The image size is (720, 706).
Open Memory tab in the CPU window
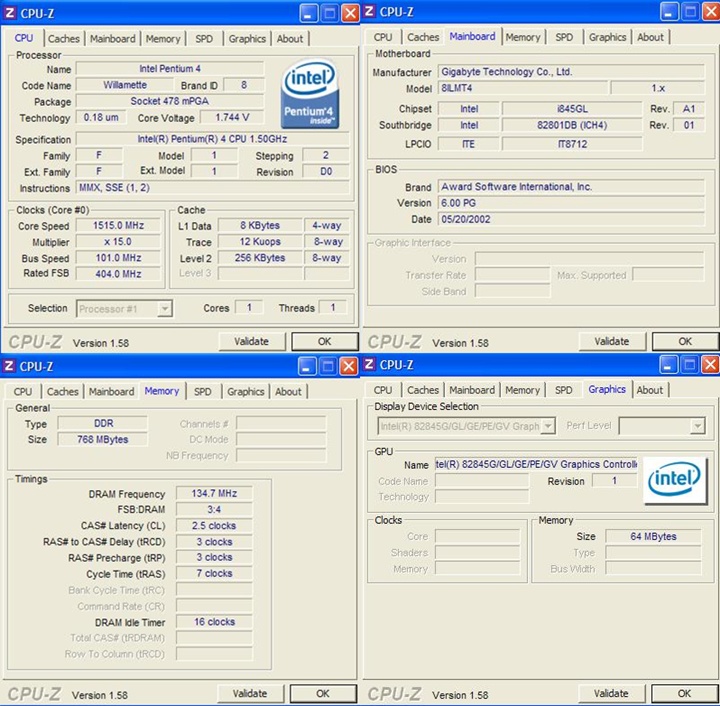pos(163,39)
